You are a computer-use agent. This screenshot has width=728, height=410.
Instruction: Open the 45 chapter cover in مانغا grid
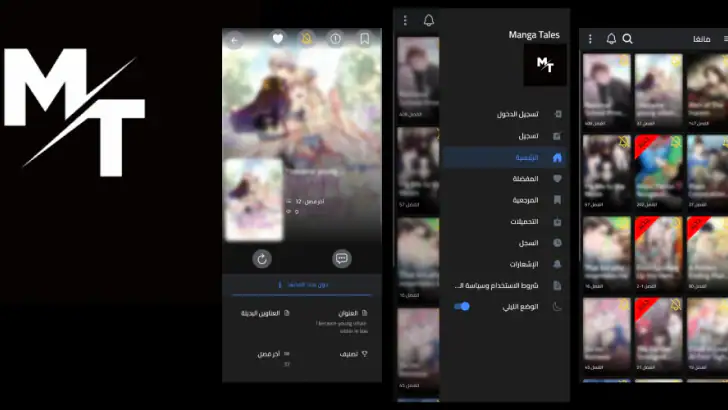[x=607, y=335]
